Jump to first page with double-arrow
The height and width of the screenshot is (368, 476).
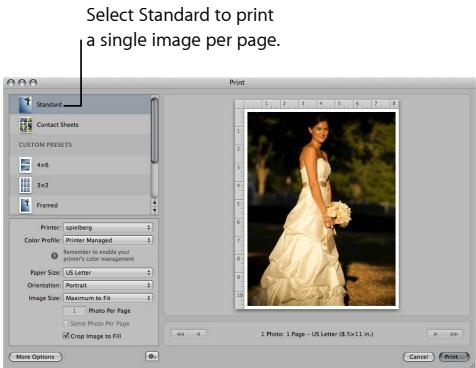coord(180,334)
